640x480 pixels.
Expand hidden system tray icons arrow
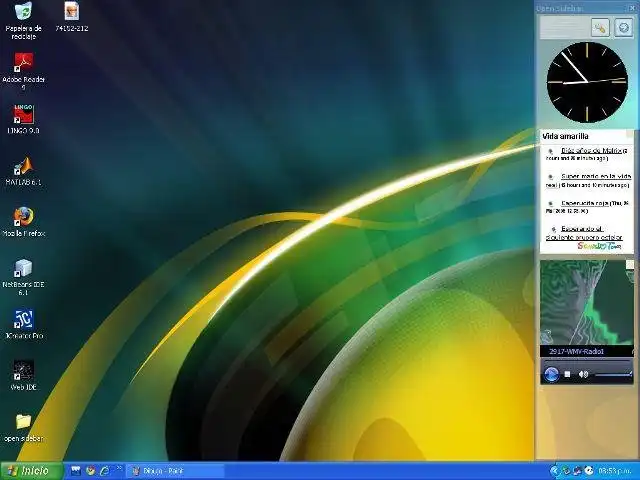pyautogui.click(x=554, y=471)
